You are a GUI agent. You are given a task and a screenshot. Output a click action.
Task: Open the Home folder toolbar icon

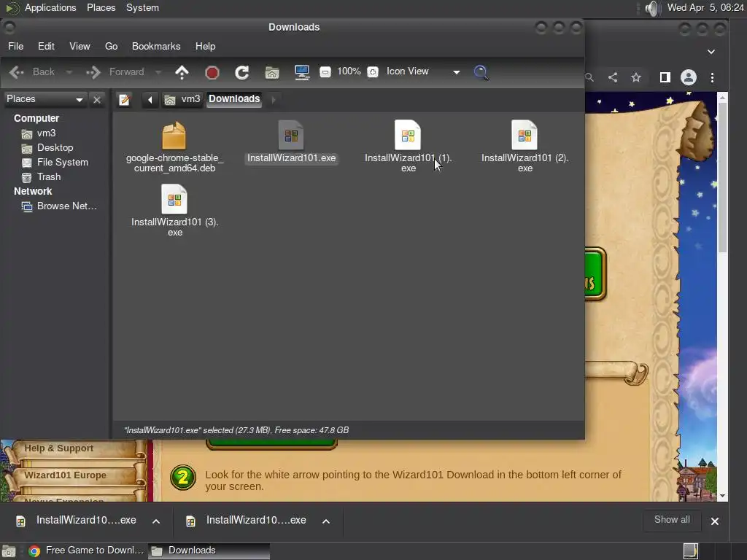click(272, 72)
